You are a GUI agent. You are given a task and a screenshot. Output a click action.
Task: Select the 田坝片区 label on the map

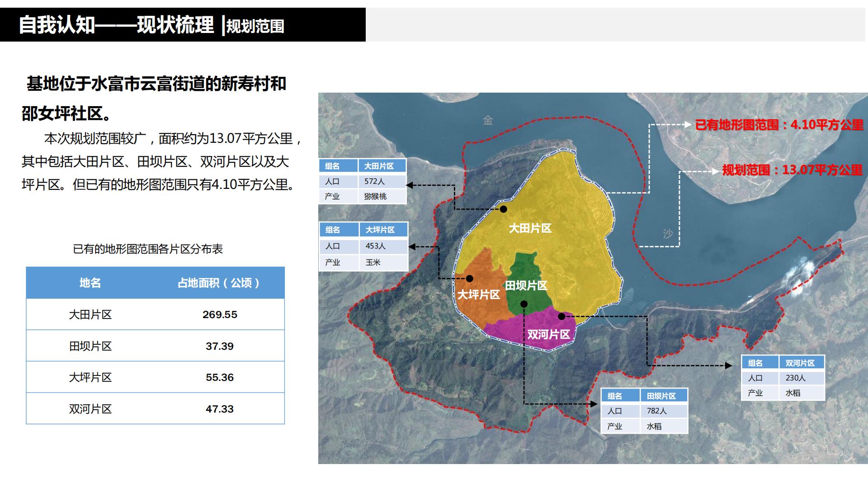[x=527, y=285]
